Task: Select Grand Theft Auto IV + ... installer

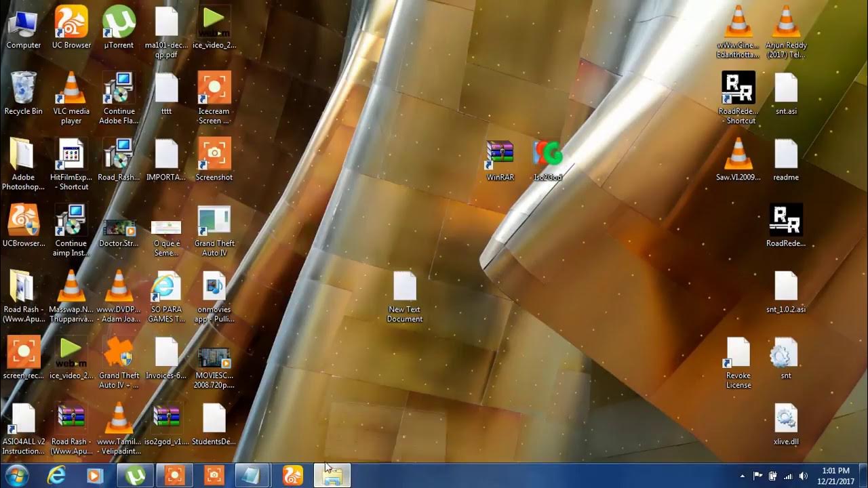Action: pyautogui.click(x=119, y=363)
